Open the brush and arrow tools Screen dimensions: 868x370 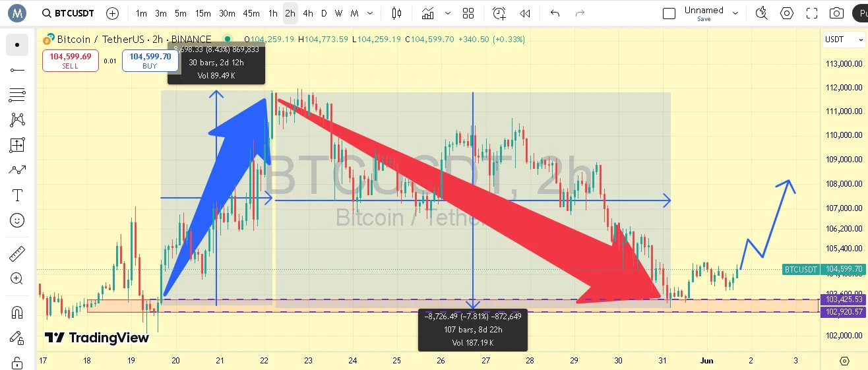click(17, 170)
